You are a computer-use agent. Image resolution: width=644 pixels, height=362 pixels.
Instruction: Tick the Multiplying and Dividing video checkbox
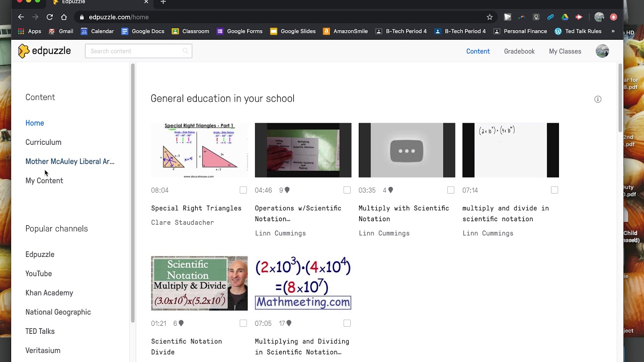tap(347, 323)
